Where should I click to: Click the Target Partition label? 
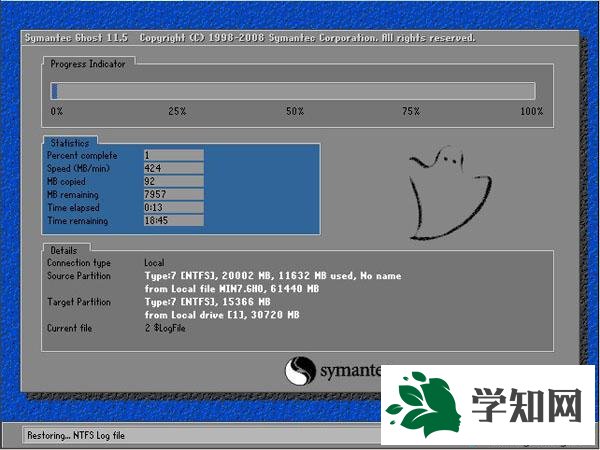pos(79,302)
